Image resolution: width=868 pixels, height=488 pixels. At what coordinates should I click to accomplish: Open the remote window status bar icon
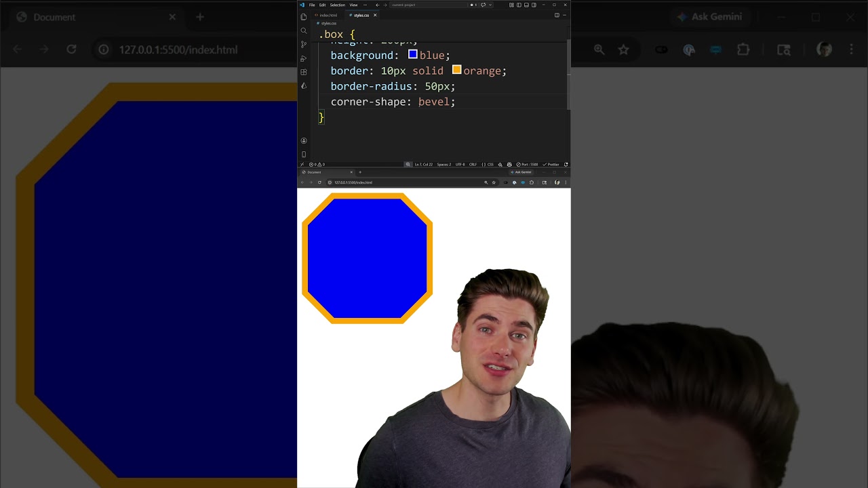coord(302,164)
